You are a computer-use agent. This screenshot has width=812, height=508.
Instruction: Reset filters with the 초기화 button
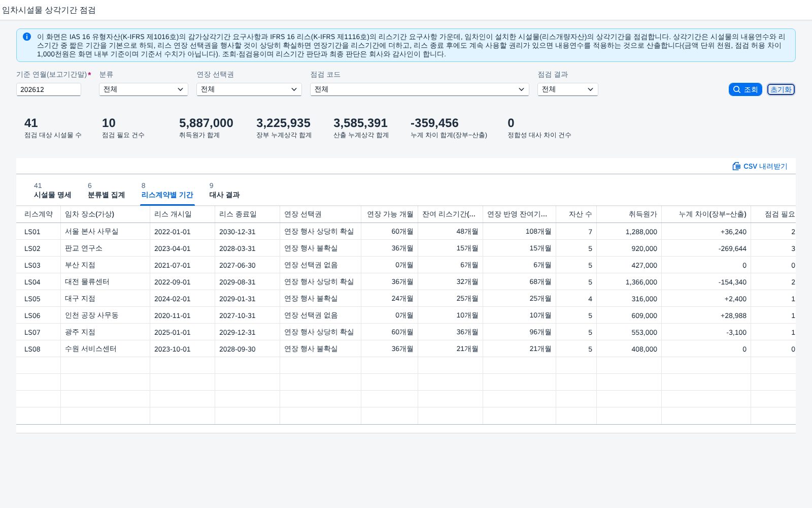point(781,89)
